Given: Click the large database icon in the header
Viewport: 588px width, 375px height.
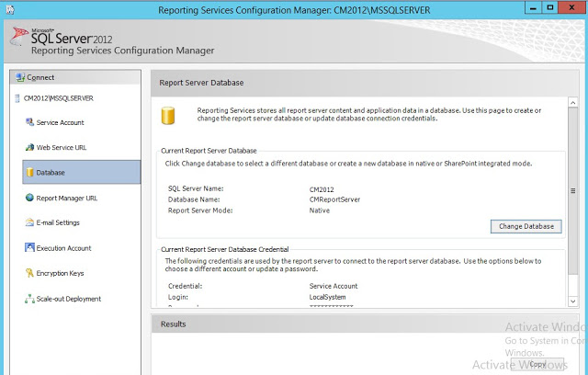Looking at the screenshot, I should (x=167, y=117).
